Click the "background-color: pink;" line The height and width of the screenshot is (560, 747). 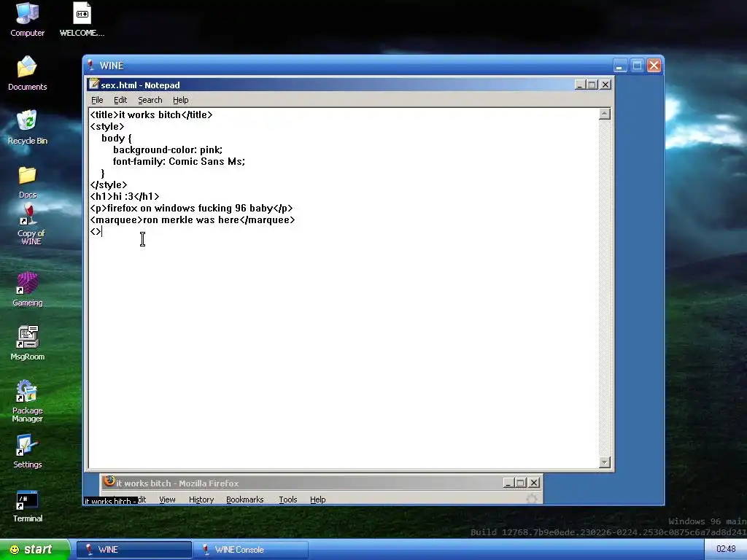click(x=168, y=150)
